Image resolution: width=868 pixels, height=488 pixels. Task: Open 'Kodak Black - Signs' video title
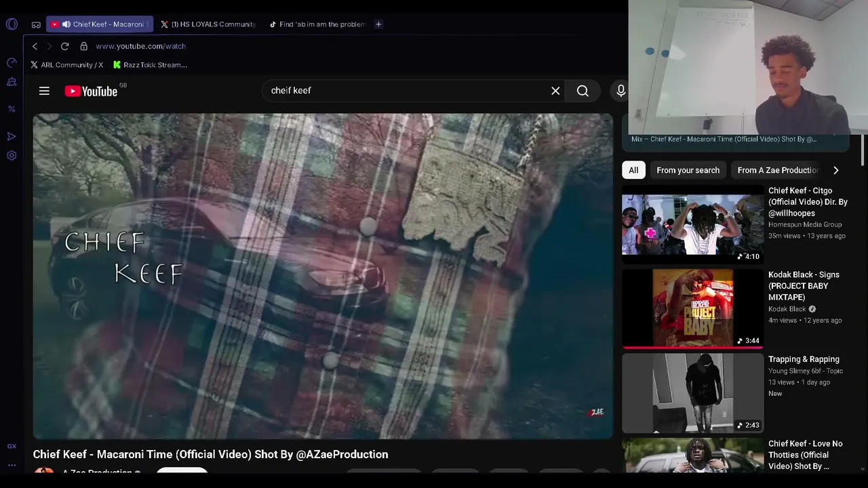coord(804,286)
